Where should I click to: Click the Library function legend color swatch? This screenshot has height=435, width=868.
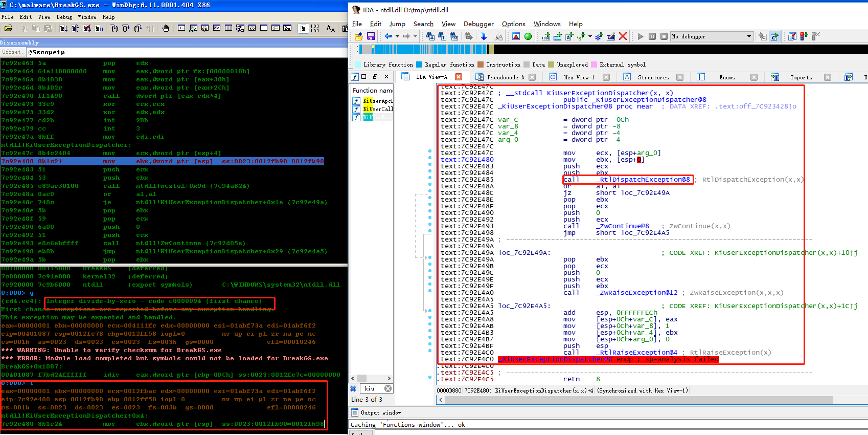pyautogui.click(x=358, y=64)
